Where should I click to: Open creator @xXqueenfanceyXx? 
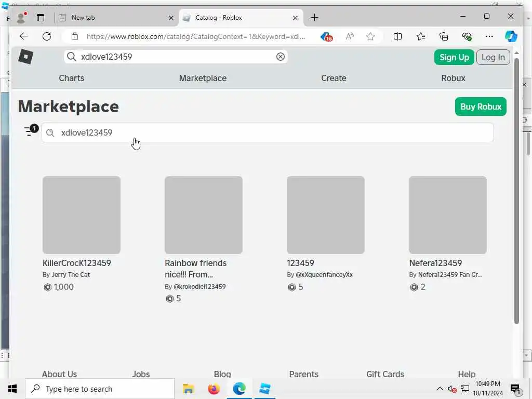[324, 274]
